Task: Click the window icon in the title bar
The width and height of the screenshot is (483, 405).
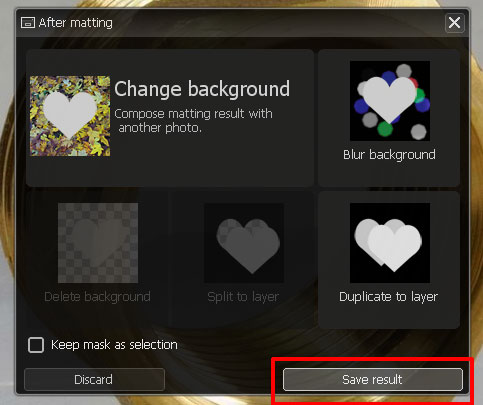Action: pos(28,23)
